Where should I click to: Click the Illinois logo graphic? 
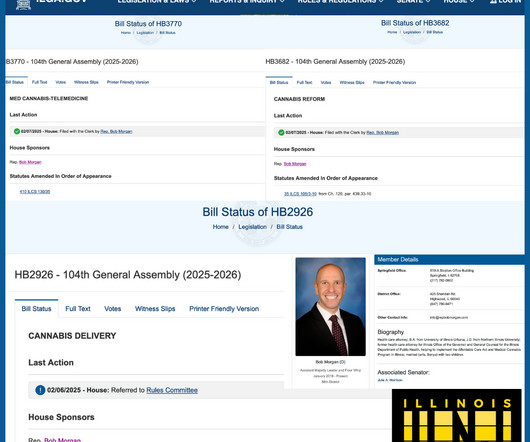456,416
